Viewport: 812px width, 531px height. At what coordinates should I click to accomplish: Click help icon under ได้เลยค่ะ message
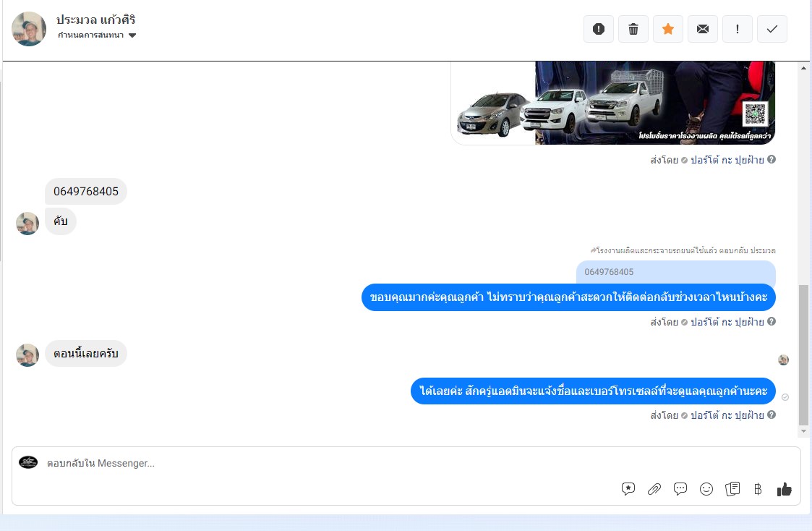pos(772,415)
